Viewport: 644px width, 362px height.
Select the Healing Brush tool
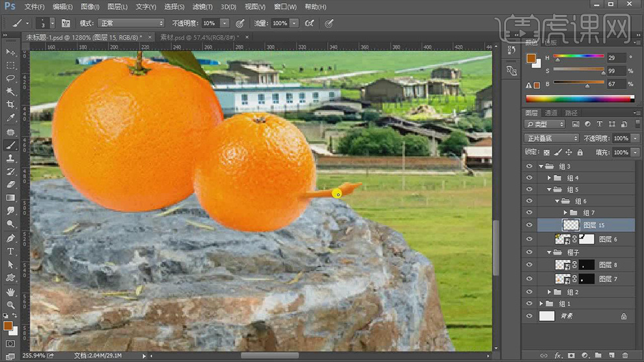click(x=10, y=132)
